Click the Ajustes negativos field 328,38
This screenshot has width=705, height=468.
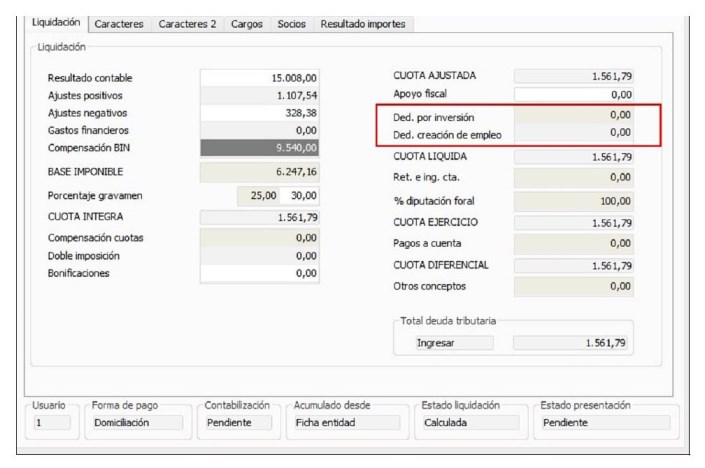click(259, 113)
